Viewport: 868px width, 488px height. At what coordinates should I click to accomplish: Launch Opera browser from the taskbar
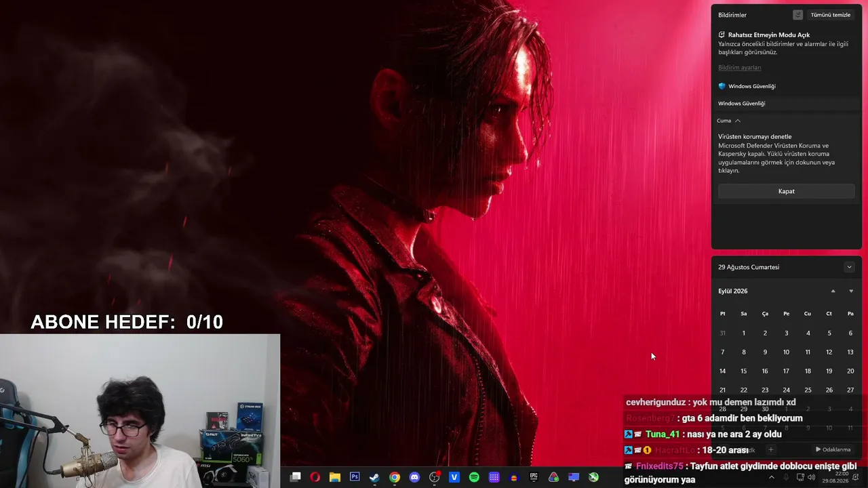pyautogui.click(x=315, y=477)
